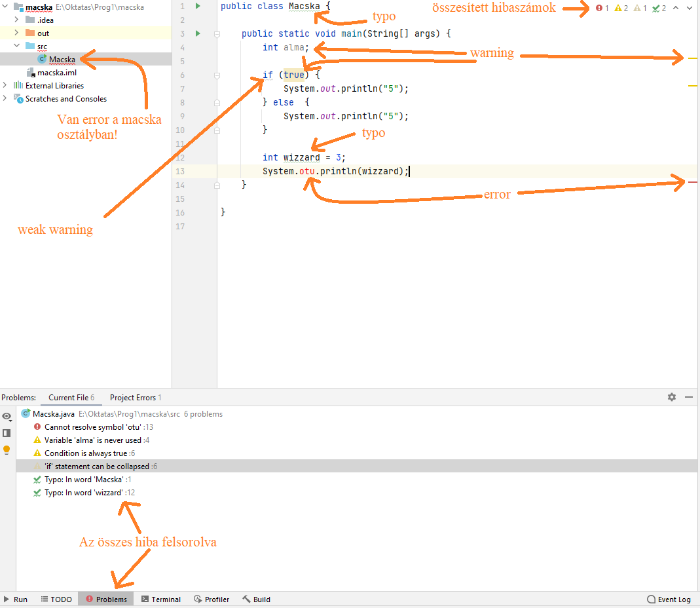This screenshot has height=608, width=700.
Task: Collapse the src folder
Action: click(17, 46)
